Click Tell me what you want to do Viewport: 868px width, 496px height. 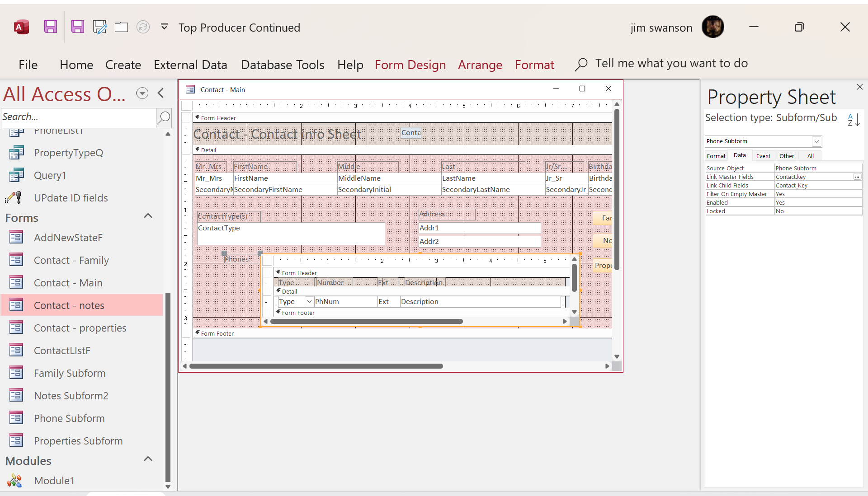671,63
